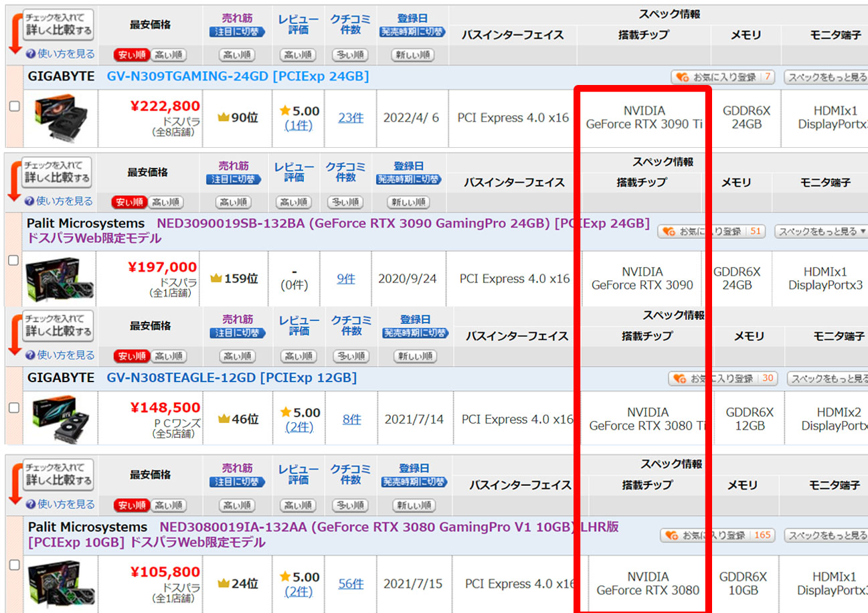Expand スペックをもっと見る for Palit NED3080019IA-132AA
The height and width of the screenshot is (613, 868).
(x=826, y=535)
